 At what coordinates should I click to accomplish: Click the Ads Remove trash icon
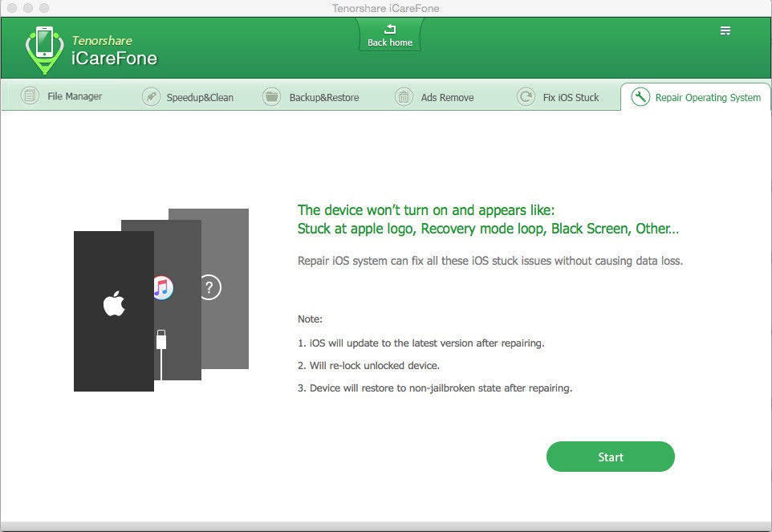coord(404,97)
